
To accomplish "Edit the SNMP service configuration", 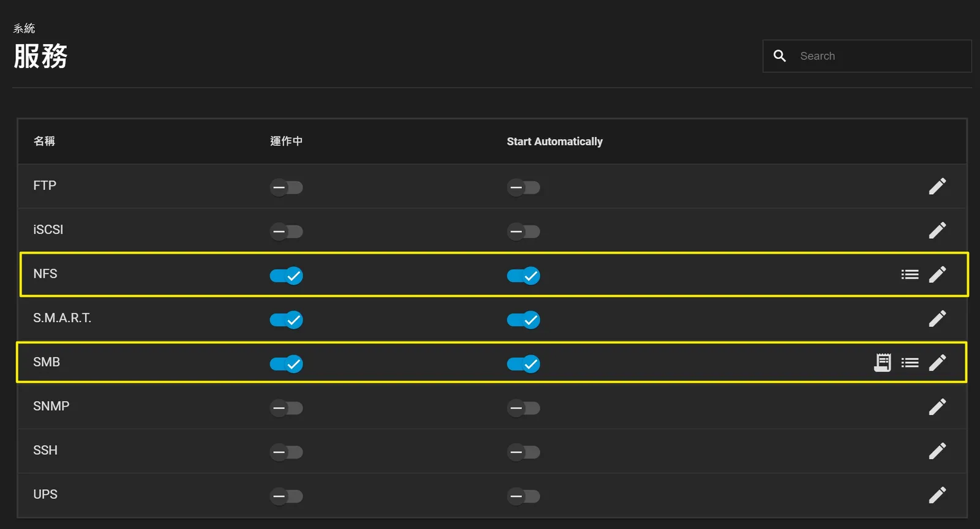I will click(x=937, y=407).
